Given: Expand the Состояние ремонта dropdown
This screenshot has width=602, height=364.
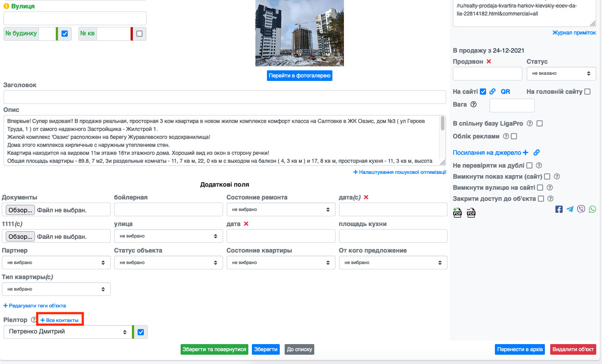Looking at the screenshot, I should [x=281, y=210].
